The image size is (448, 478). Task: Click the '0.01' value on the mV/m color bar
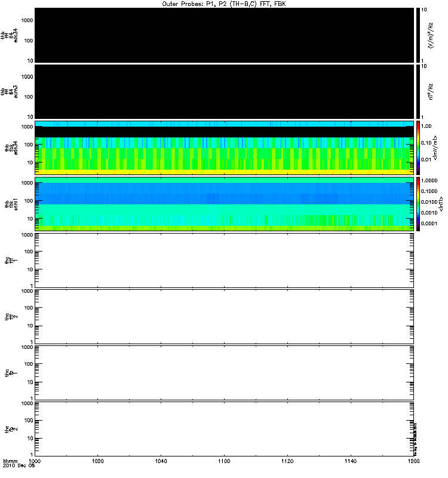coord(426,160)
